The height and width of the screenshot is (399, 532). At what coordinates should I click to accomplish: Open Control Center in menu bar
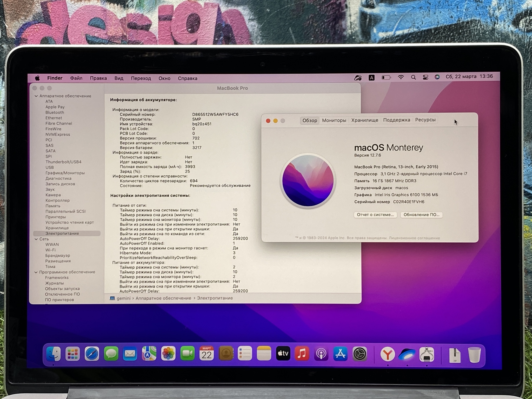click(425, 77)
